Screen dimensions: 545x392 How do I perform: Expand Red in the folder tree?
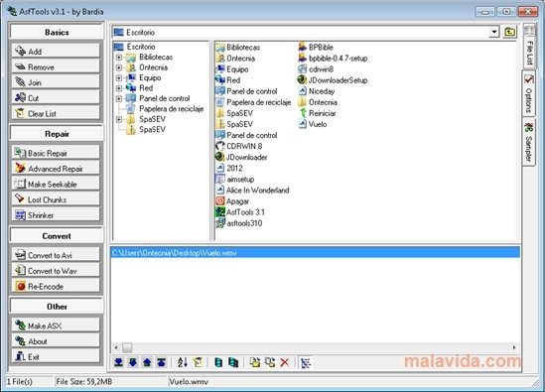pos(119,88)
